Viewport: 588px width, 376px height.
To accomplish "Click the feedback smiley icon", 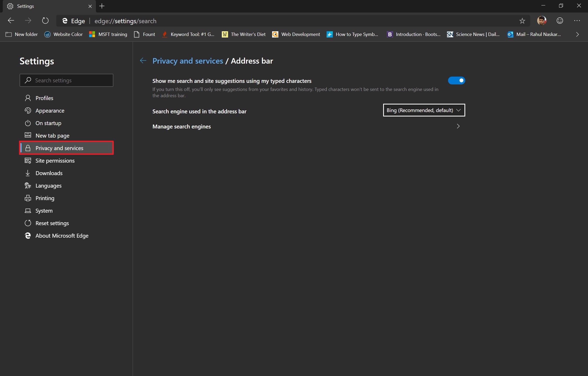I will coord(560,21).
